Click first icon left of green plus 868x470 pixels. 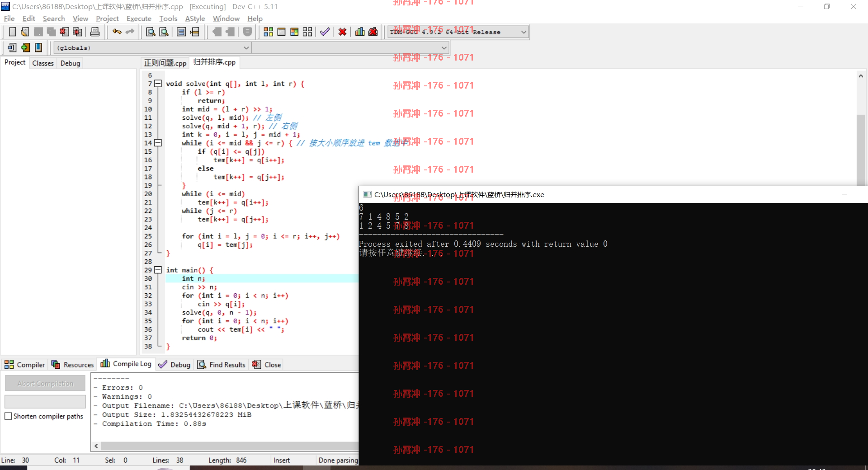click(x=12, y=47)
